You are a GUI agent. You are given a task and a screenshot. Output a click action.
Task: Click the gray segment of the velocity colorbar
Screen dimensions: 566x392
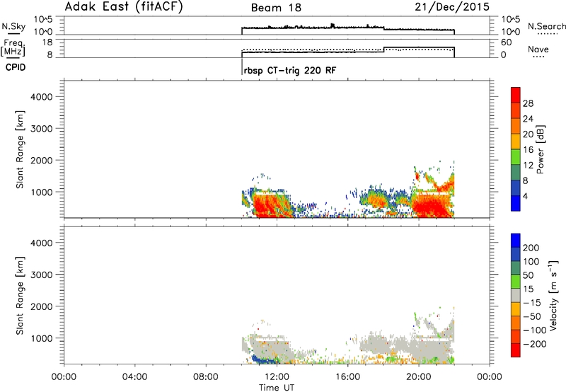[516, 296]
